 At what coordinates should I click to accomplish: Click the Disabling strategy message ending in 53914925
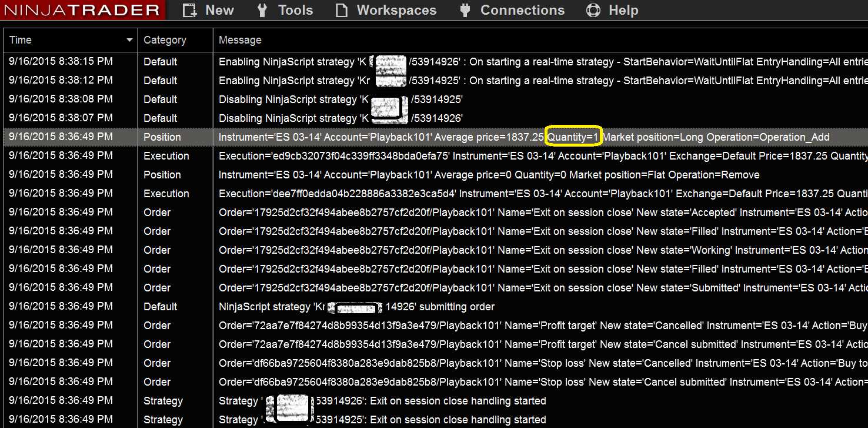click(341, 99)
